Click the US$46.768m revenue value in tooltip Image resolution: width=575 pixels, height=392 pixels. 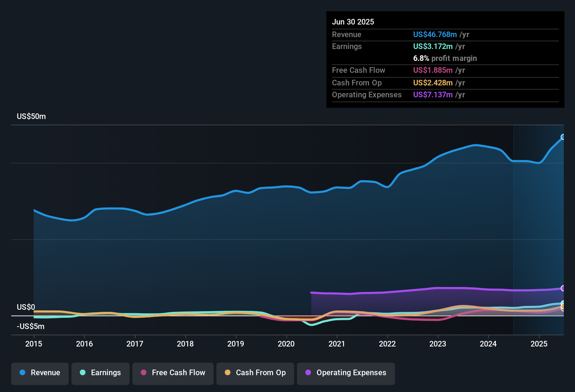(435, 34)
